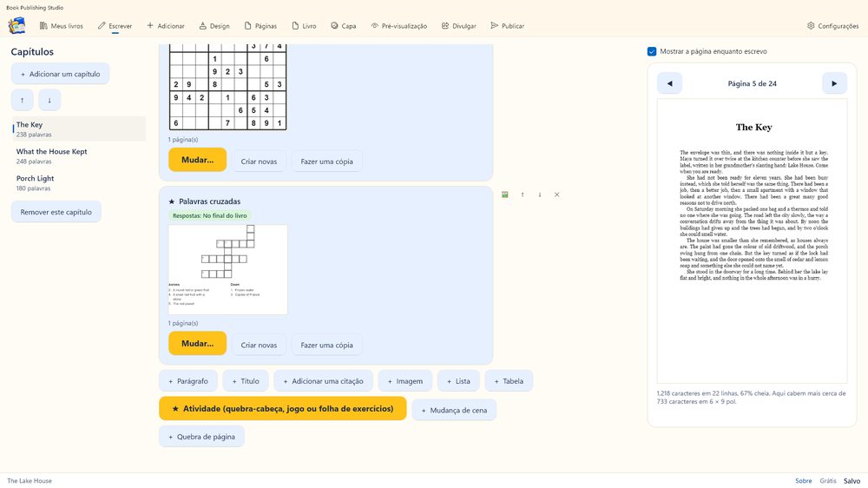Go to next preview page
This screenshot has height=488, width=868.
coord(834,83)
